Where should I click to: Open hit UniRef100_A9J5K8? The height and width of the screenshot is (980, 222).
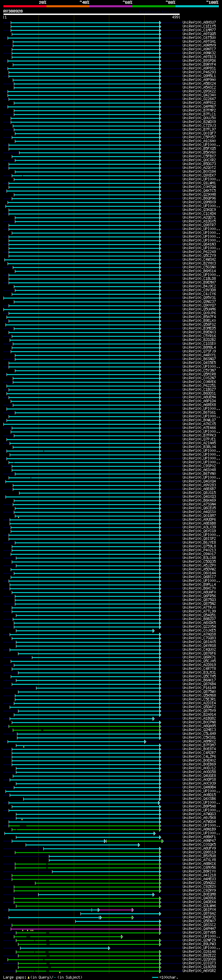pos(199,818)
